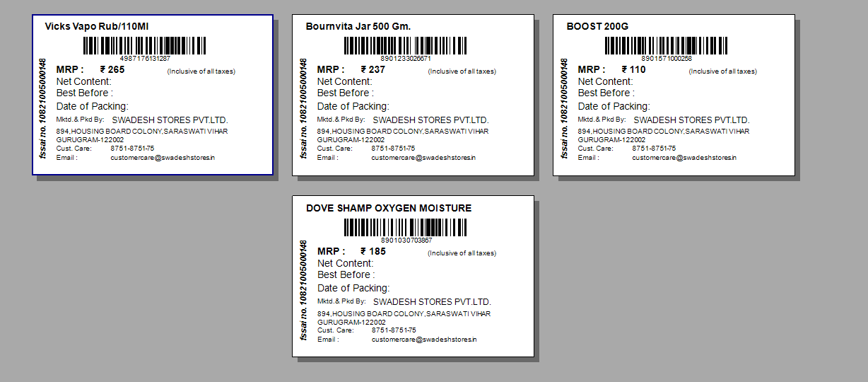Screen dimensions: 868x382
Task: Click barcode number 8901571000258
Action: (667, 59)
